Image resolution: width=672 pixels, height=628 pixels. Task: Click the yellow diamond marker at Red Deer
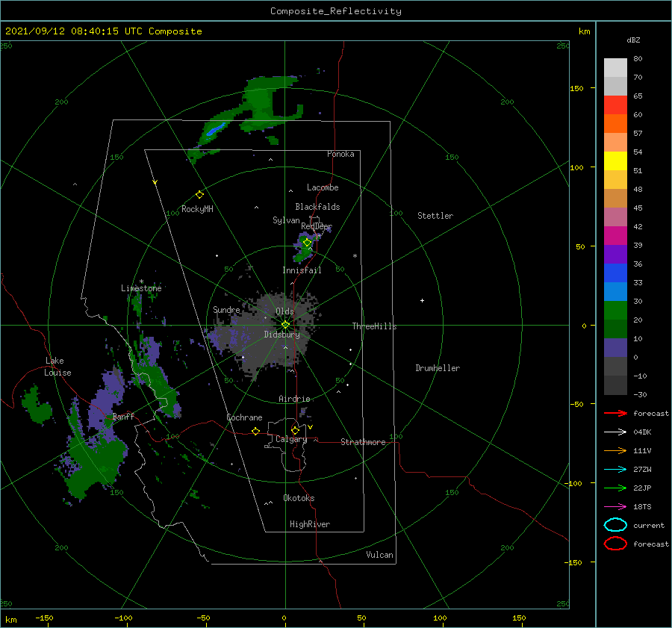tap(307, 243)
